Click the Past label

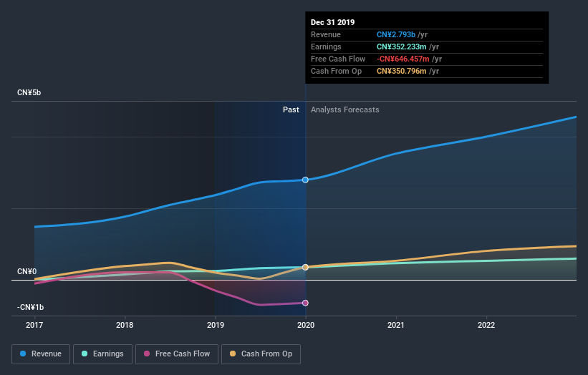[x=291, y=109]
